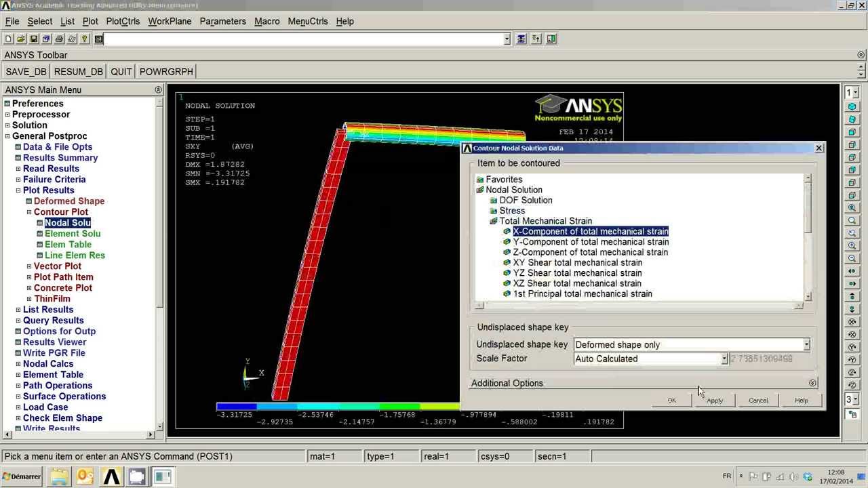Expand the Preprocessor main menu node

coord(7,115)
